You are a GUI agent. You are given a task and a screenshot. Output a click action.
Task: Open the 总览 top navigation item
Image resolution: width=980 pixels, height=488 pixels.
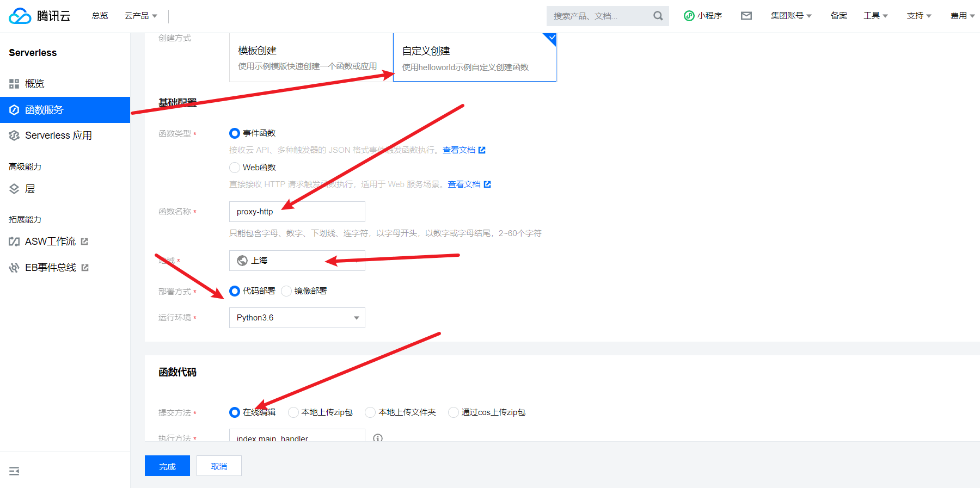100,16
